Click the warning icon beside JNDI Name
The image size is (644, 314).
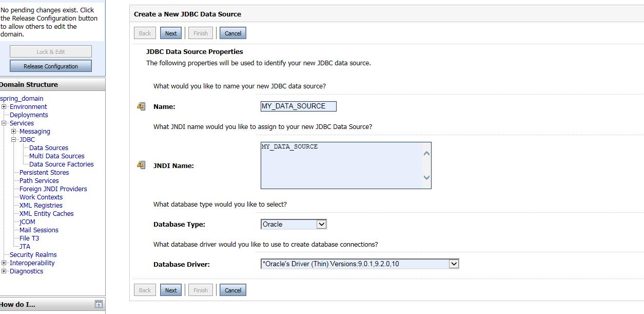141,165
